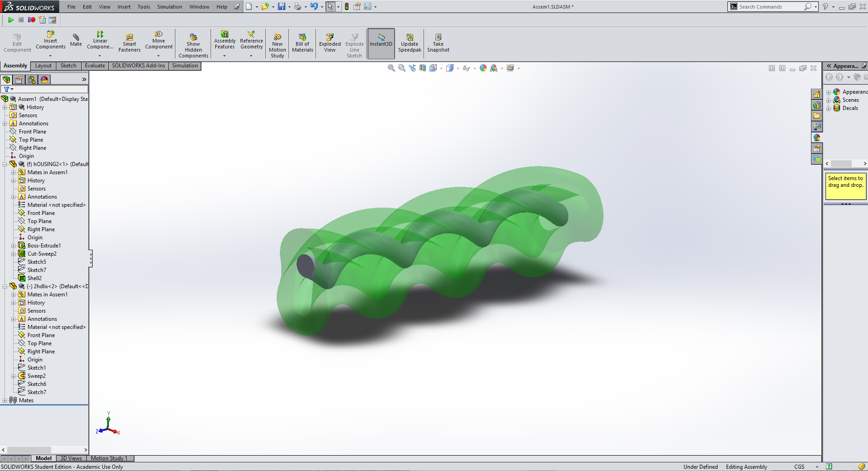Expand the Mates folder
The image size is (868, 471).
coord(5,400)
